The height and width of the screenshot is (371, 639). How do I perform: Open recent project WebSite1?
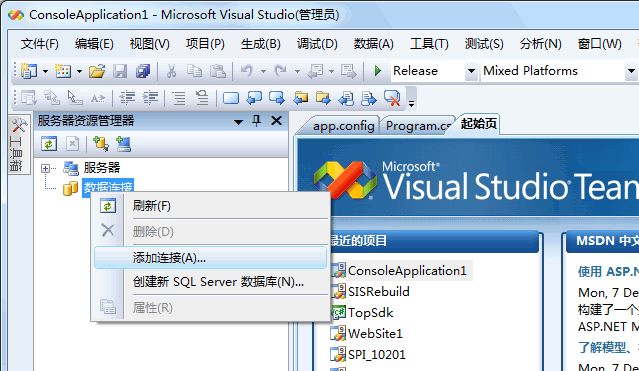(375, 334)
